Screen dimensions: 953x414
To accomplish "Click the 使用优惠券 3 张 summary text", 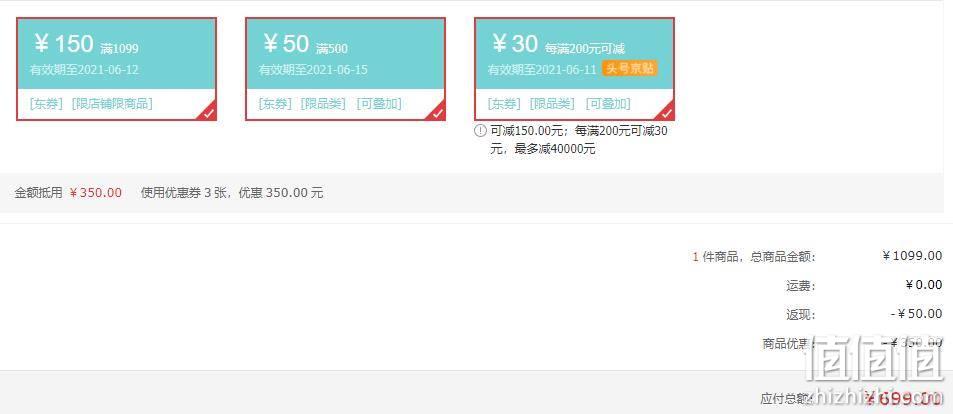I will point(184,193).
